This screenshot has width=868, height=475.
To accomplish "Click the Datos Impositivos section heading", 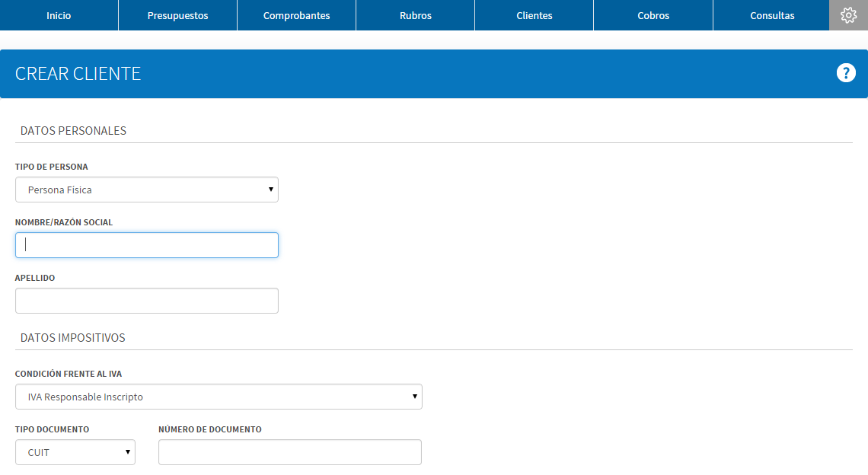I will pos(72,338).
